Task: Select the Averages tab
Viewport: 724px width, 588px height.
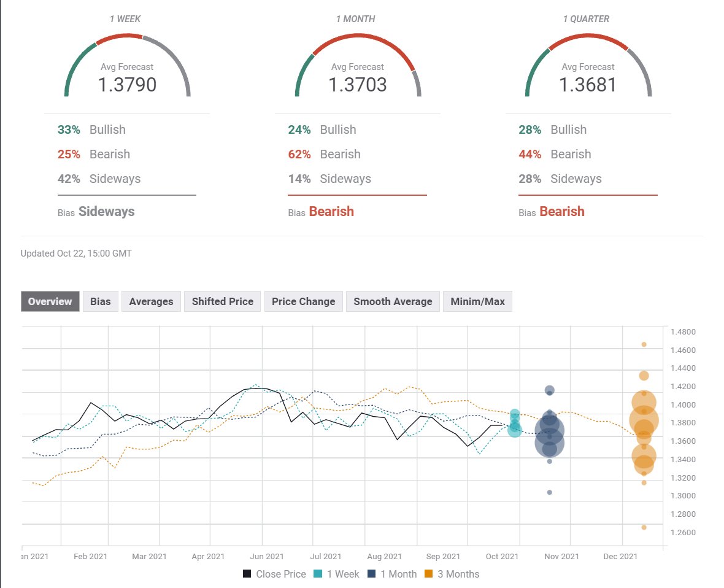Action: [x=151, y=301]
